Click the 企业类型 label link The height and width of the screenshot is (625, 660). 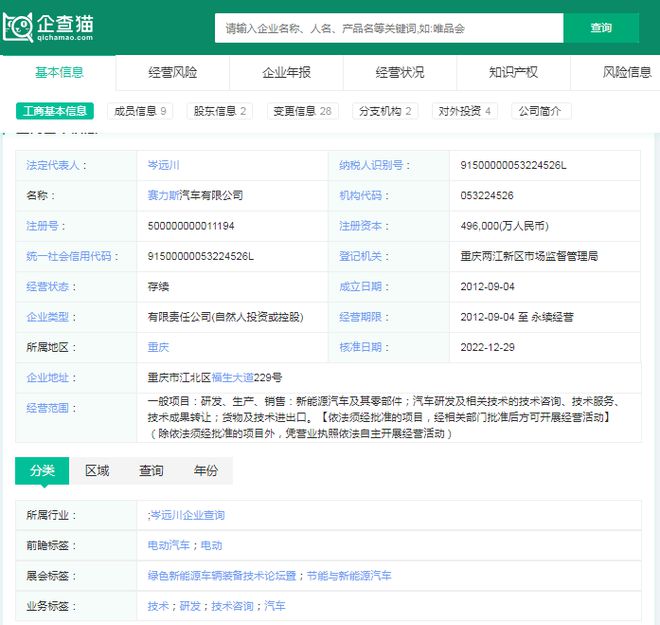(47, 317)
